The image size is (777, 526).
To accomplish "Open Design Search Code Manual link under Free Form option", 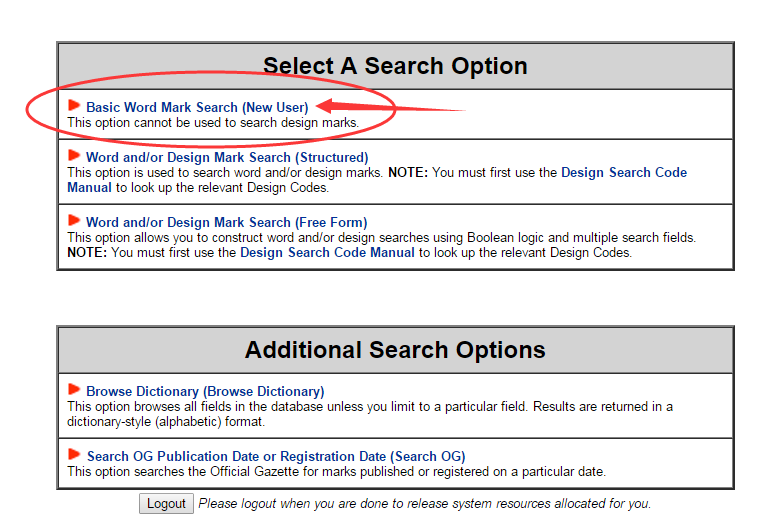I will pos(327,252).
